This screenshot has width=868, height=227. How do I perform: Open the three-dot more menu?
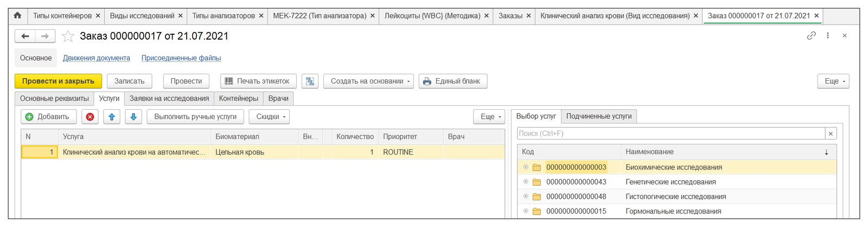pyautogui.click(x=827, y=36)
